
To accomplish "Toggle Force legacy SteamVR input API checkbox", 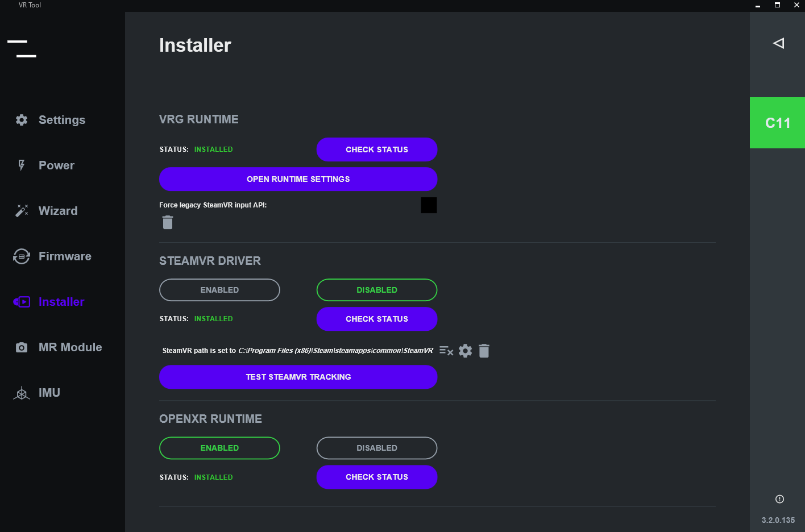I will click(x=429, y=205).
